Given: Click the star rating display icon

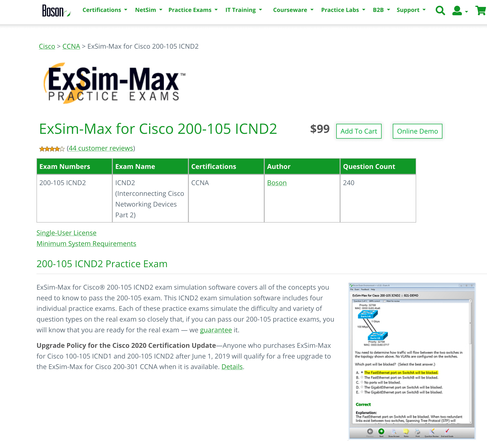Looking at the screenshot, I should pos(51,148).
